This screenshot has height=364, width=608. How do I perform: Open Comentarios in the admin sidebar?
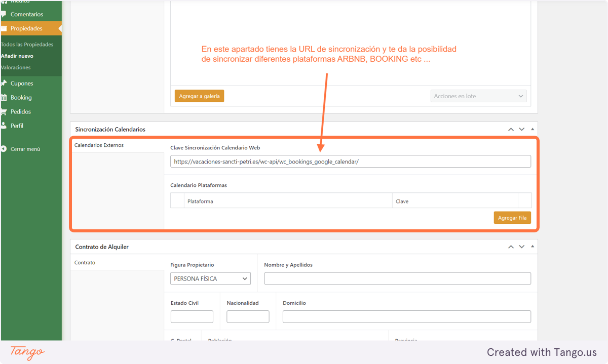point(27,14)
